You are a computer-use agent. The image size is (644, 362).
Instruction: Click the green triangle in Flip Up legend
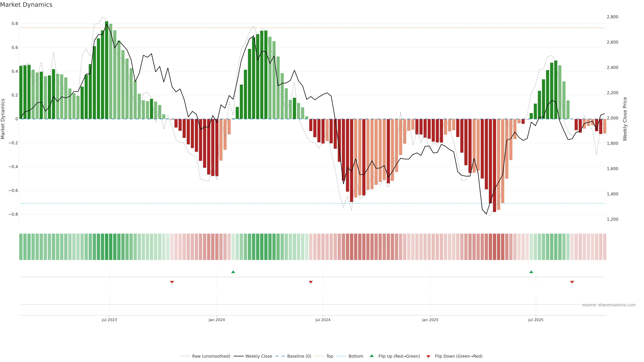pos(372,356)
